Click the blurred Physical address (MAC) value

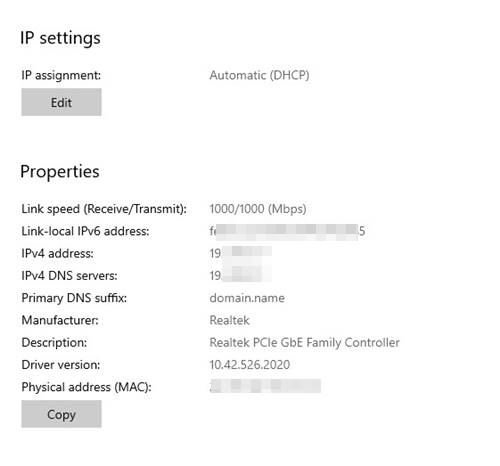(265, 386)
